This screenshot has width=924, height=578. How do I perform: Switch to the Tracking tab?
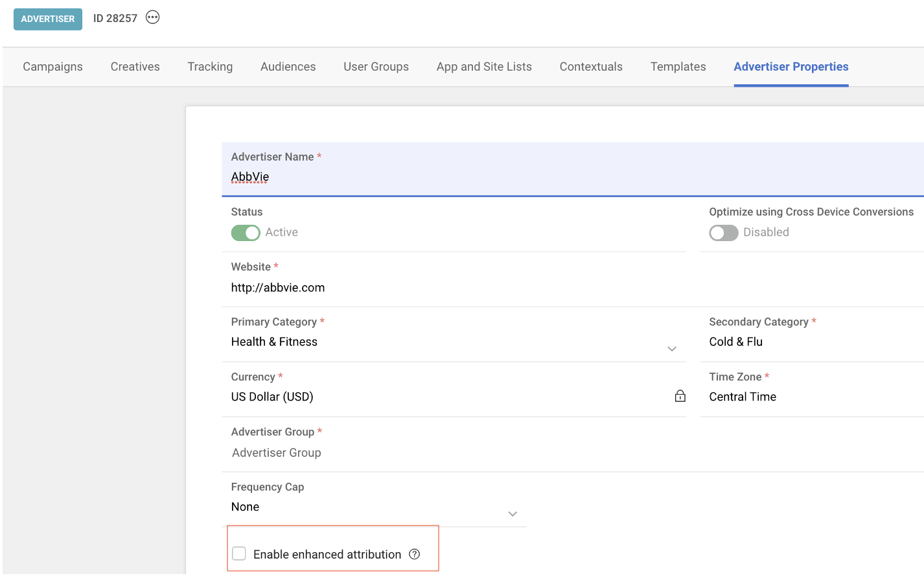pyautogui.click(x=210, y=67)
